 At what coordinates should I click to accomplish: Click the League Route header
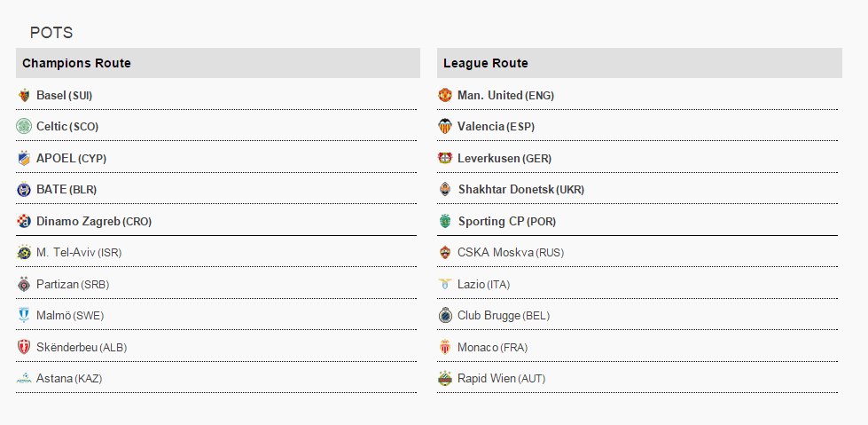[486, 63]
